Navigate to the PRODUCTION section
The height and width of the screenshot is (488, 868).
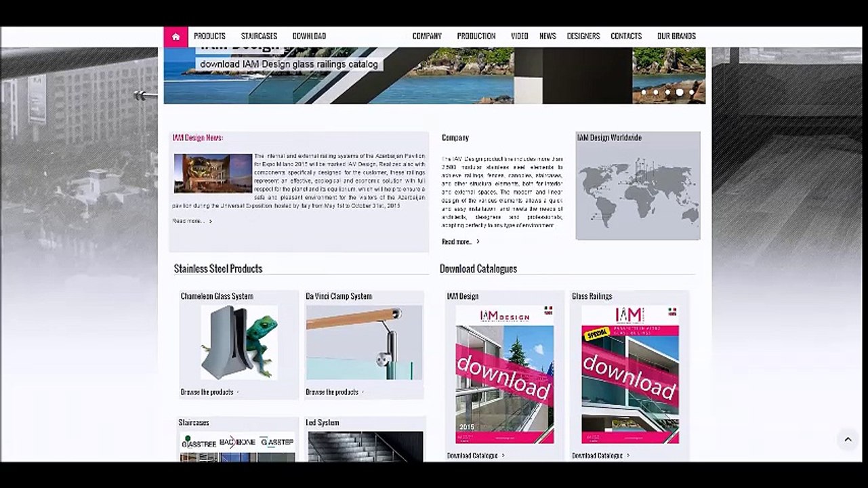tap(476, 37)
